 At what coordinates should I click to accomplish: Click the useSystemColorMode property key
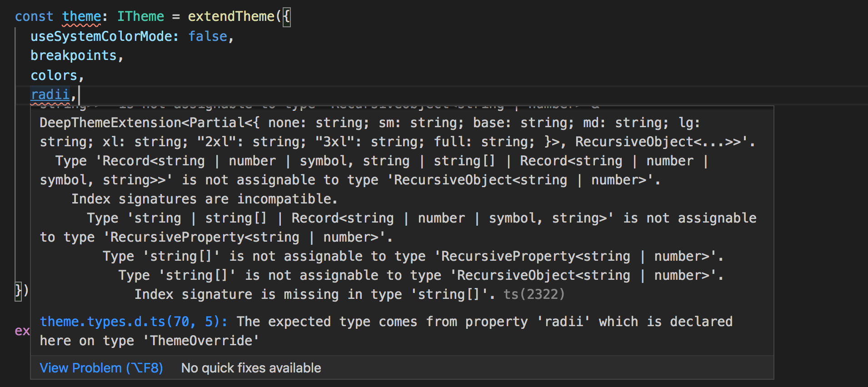coord(101,36)
